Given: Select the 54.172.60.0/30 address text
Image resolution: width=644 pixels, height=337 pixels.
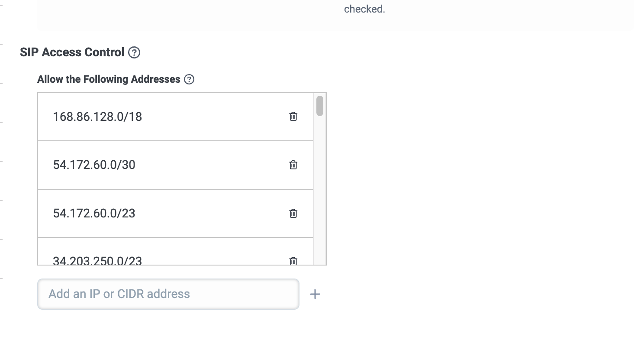Looking at the screenshot, I should pos(94,165).
